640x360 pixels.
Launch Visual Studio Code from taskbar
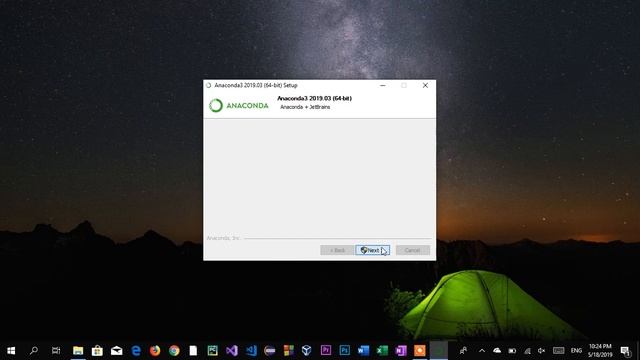coord(251,350)
